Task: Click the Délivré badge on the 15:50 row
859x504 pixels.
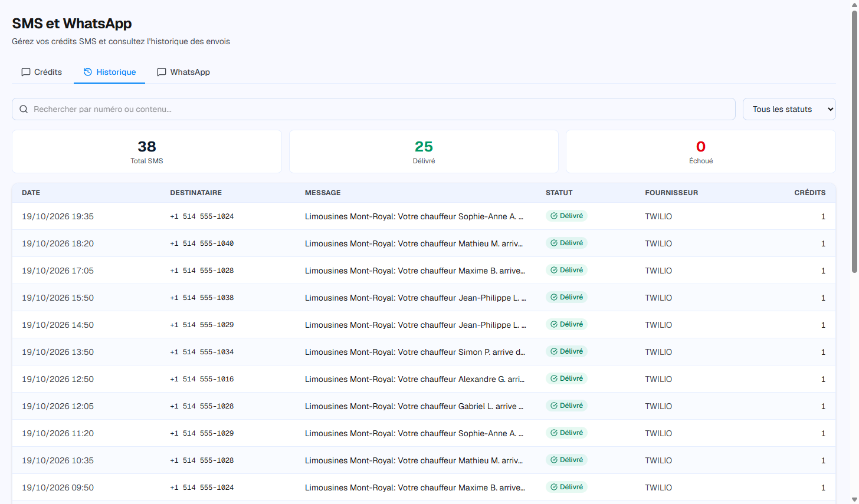Action: [566, 297]
